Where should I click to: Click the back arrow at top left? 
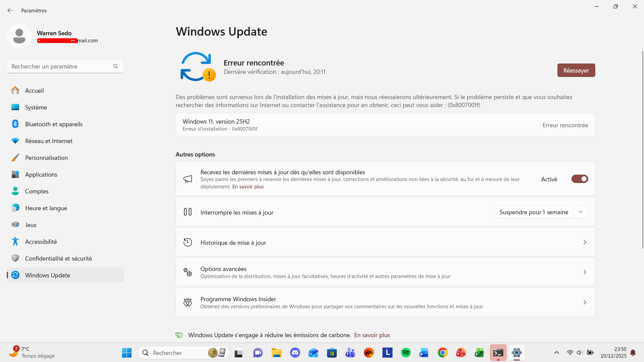[10, 10]
